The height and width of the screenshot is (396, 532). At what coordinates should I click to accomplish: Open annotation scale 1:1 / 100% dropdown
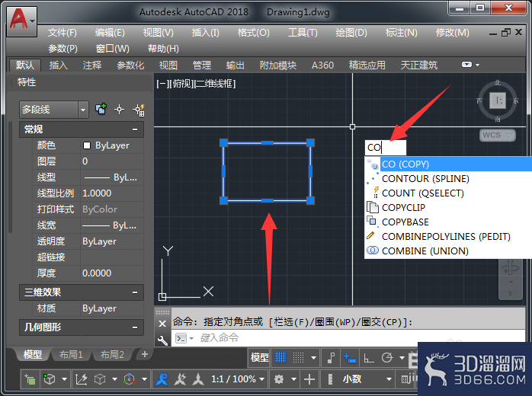[x=238, y=379]
